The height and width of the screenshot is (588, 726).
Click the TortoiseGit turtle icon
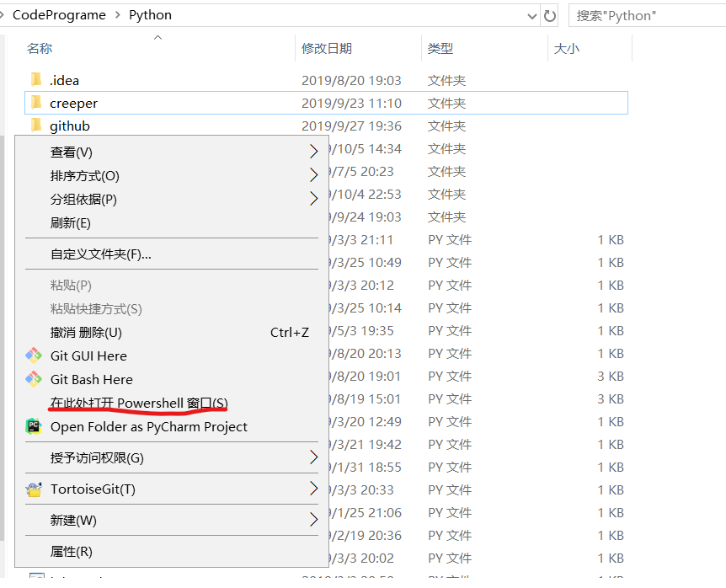(x=34, y=489)
